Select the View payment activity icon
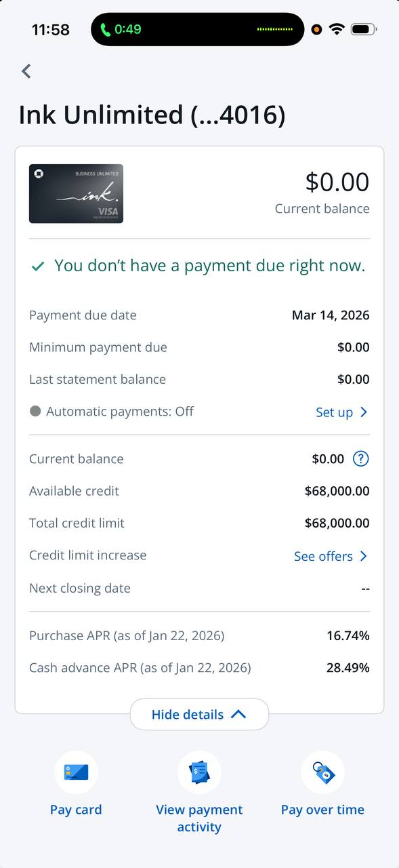The width and height of the screenshot is (399, 868). [199, 772]
